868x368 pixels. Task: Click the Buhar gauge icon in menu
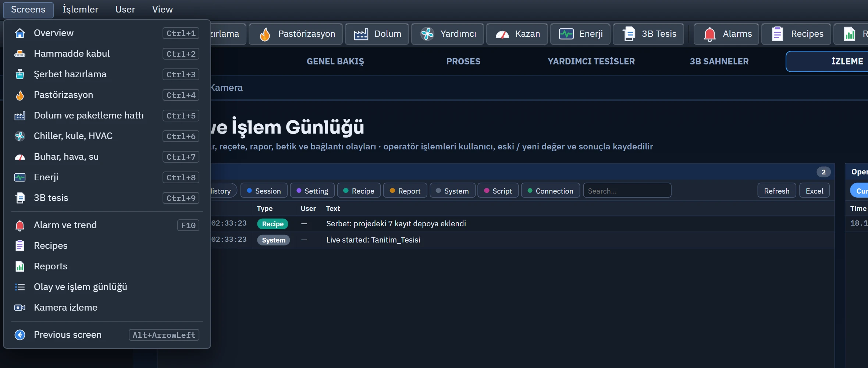click(20, 157)
